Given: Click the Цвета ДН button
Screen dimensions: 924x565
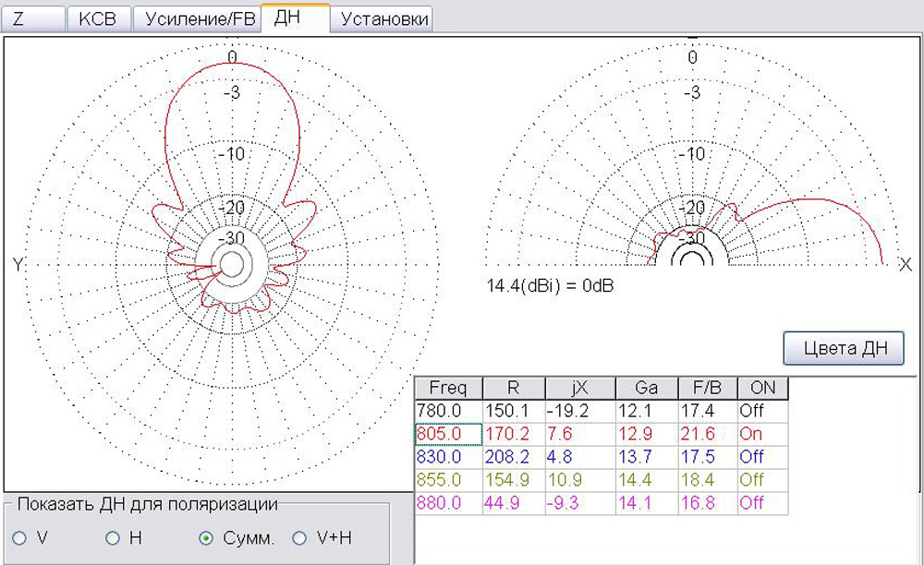Looking at the screenshot, I should coord(843,348).
